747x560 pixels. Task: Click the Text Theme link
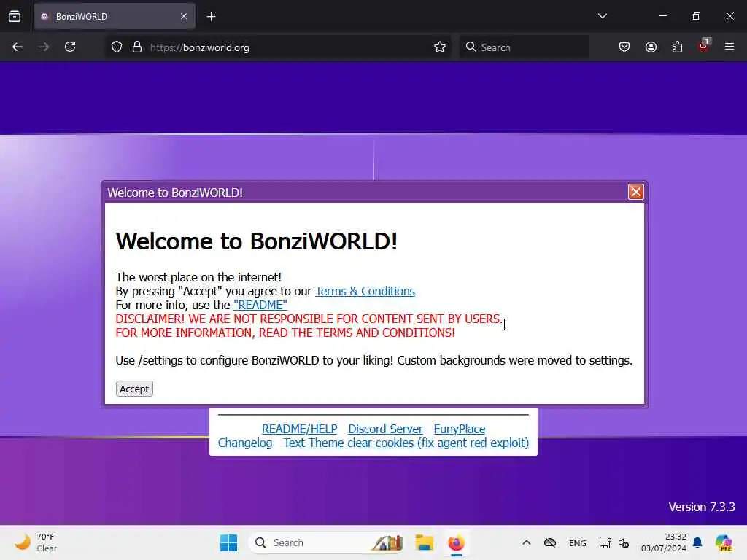(314, 443)
